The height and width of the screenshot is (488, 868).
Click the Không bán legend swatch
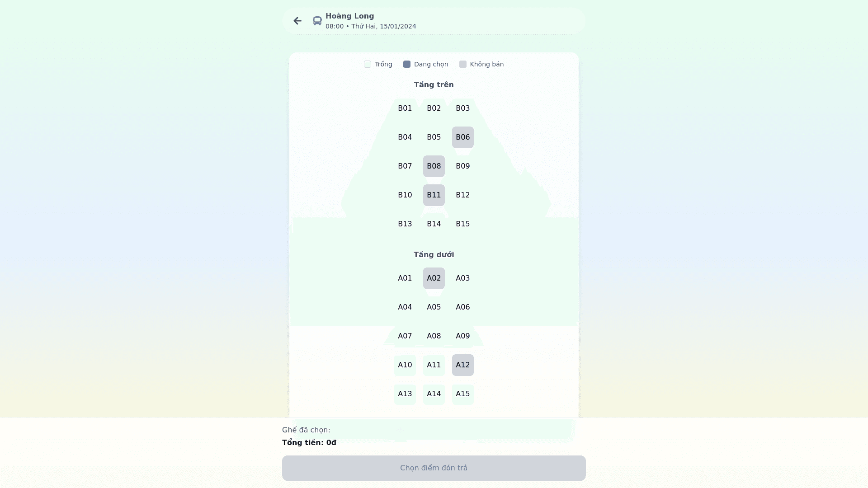coord(463,64)
